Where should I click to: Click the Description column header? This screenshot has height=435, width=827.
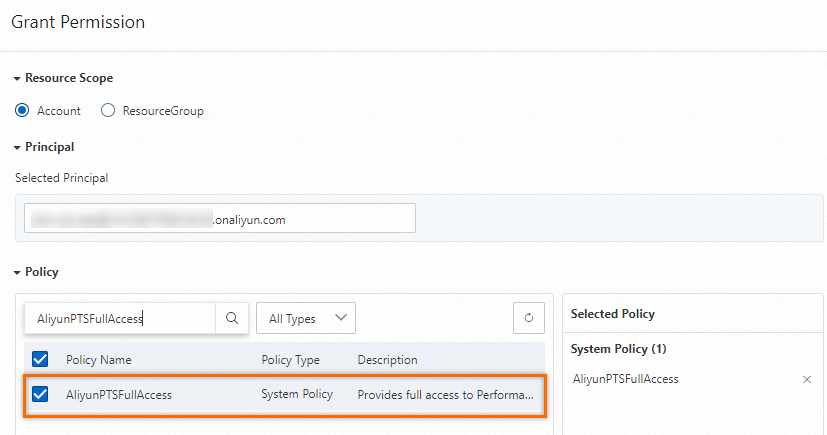[387, 360]
